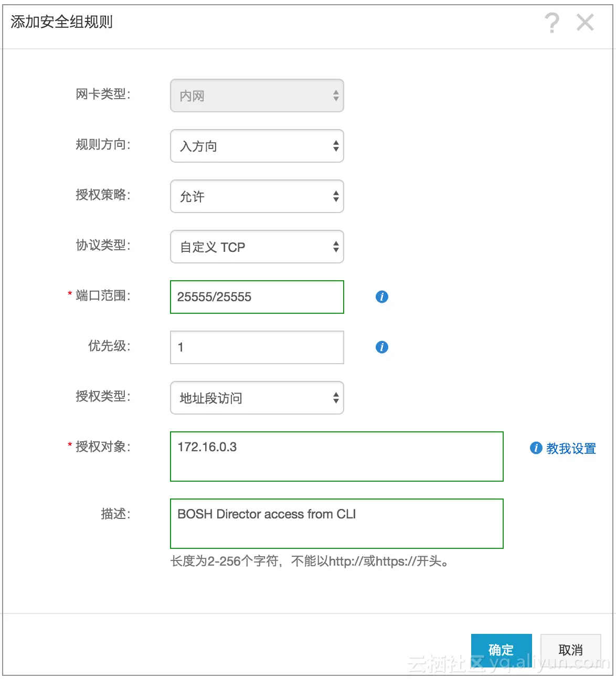
Task: Click info icon next to 优先级 field
Action: (382, 347)
